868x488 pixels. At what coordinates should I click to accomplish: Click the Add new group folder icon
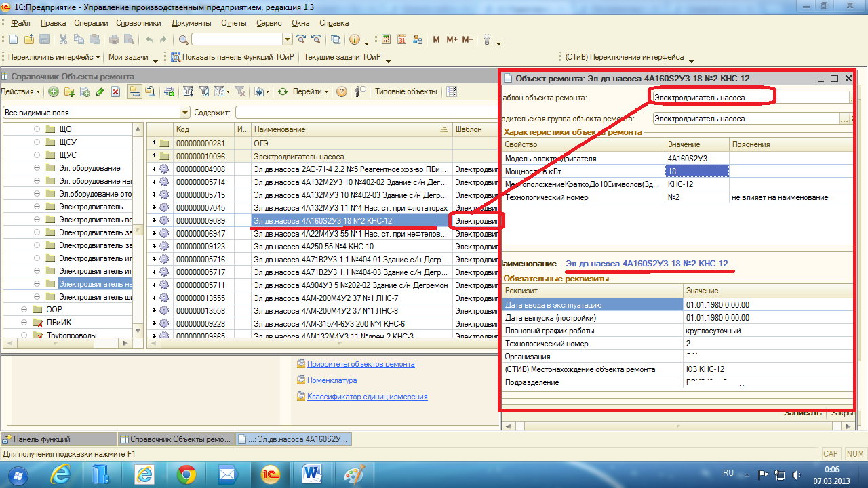tap(69, 91)
